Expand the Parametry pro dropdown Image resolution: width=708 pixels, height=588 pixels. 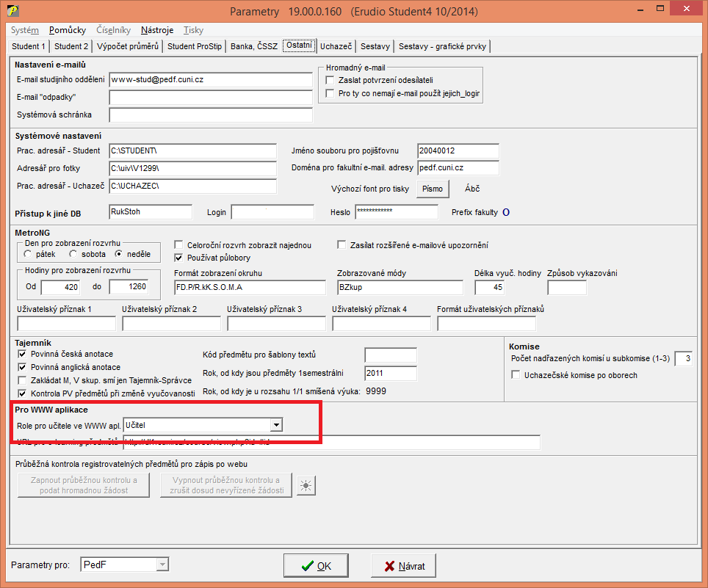[162, 565]
